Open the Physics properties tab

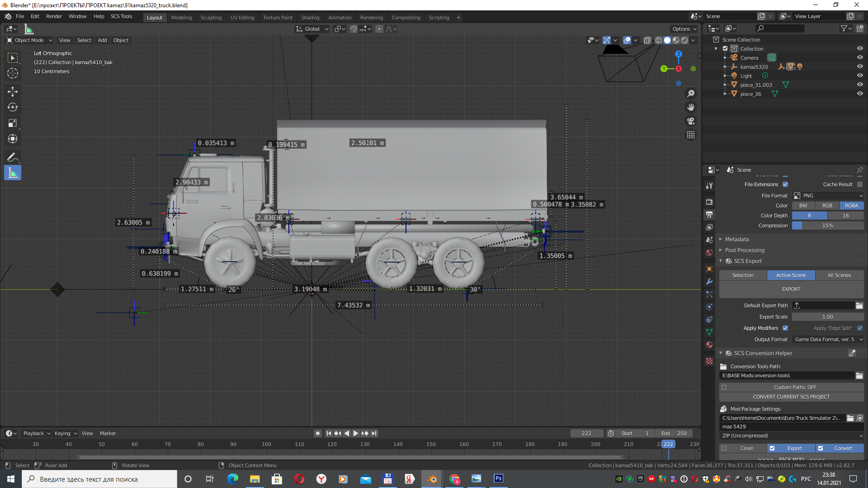(x=709, y=307)
